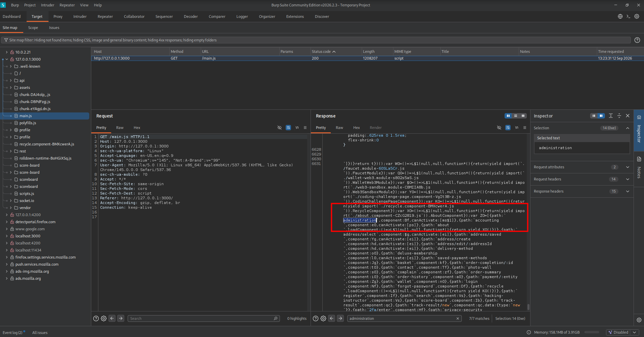This screenshot has height=337, width=644.
Task: Toggle newline display in Request panel
Action: (297, 128)
